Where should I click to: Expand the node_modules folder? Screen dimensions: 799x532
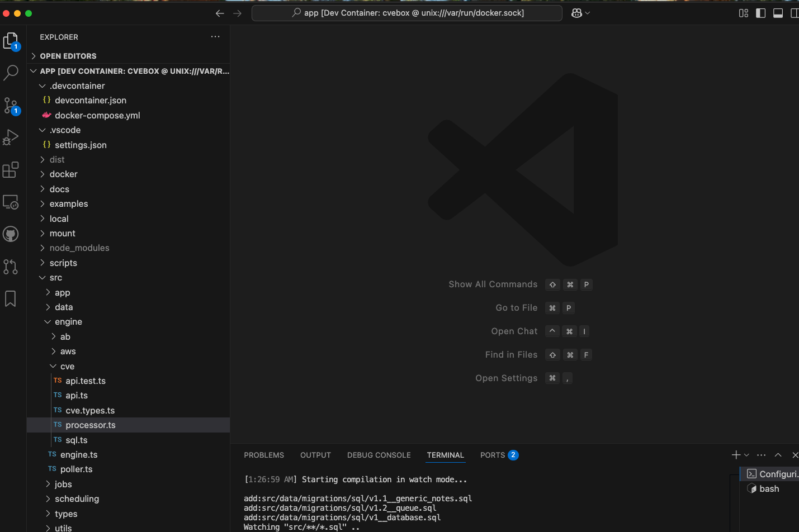click(x=129, y=248)
